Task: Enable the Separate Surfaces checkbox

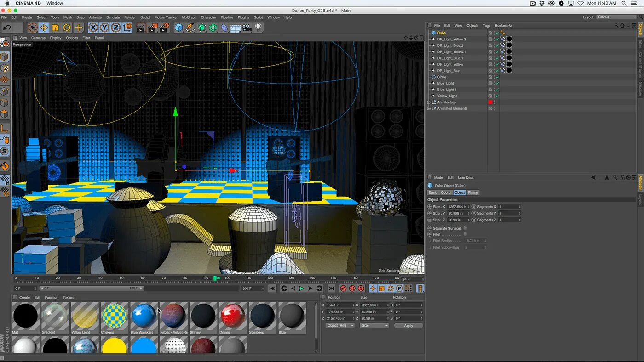Action: [465, 228]
